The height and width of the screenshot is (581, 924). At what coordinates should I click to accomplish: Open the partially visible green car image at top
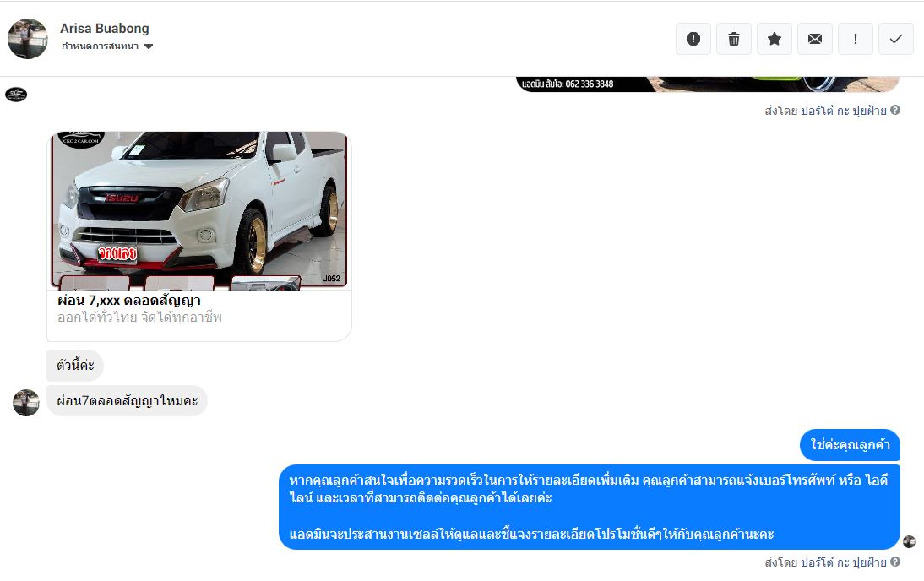click(708, 84)
